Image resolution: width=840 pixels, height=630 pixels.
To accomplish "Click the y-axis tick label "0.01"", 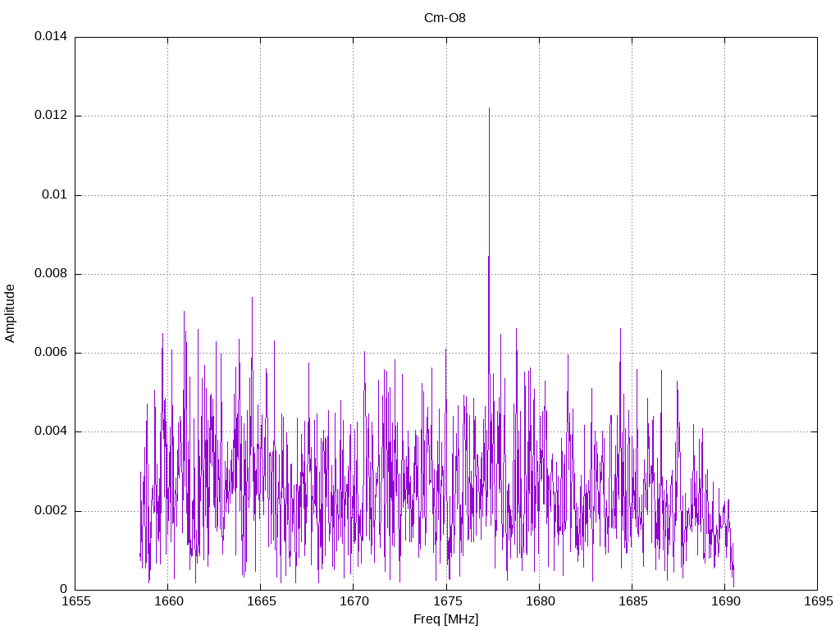I will [x=55, y=194].
